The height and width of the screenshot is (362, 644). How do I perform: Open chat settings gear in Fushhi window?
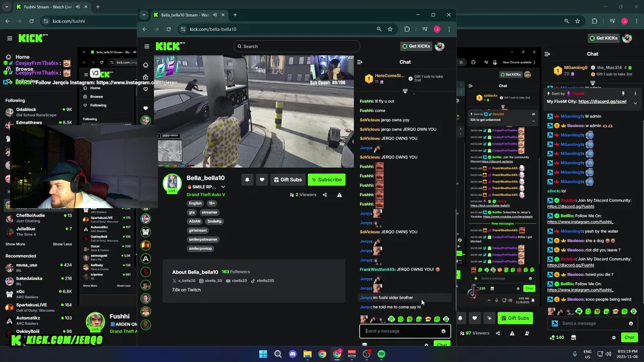tap(614, 337)
